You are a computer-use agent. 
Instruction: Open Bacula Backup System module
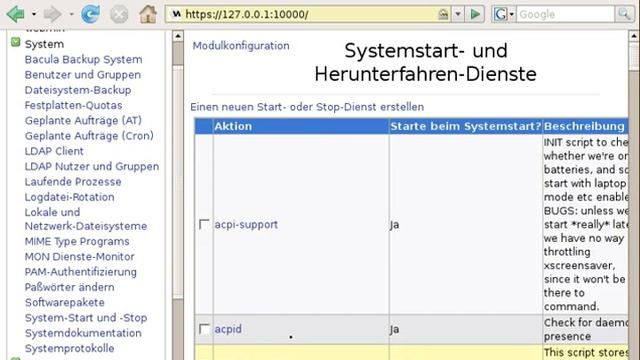84,60
